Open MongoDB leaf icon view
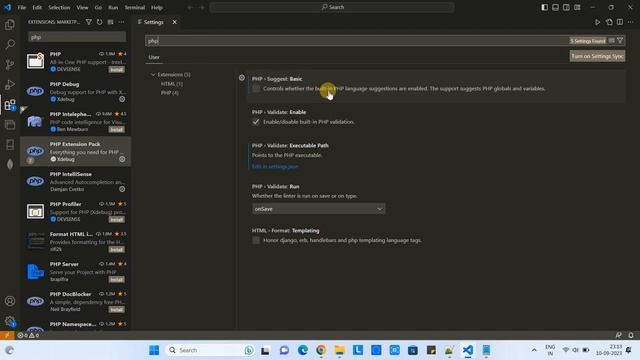The height and width of the screenshot is (360, 640). (10, 164)
